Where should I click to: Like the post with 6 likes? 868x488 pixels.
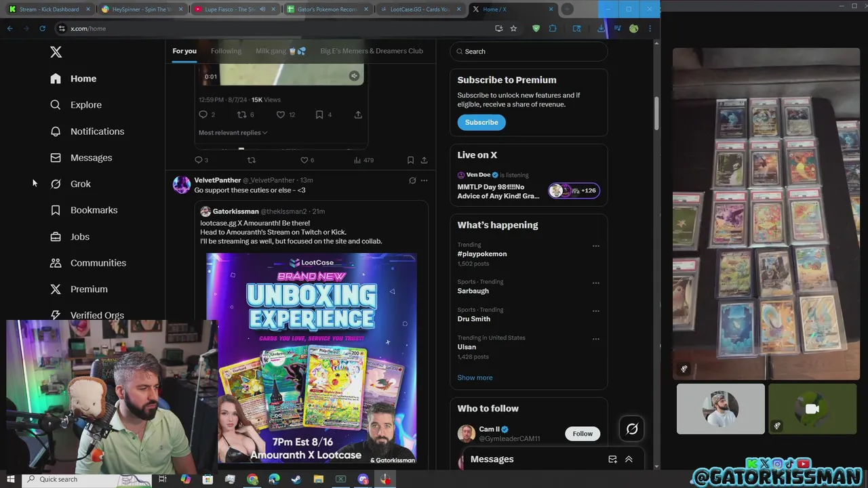[x=307, y=161]
